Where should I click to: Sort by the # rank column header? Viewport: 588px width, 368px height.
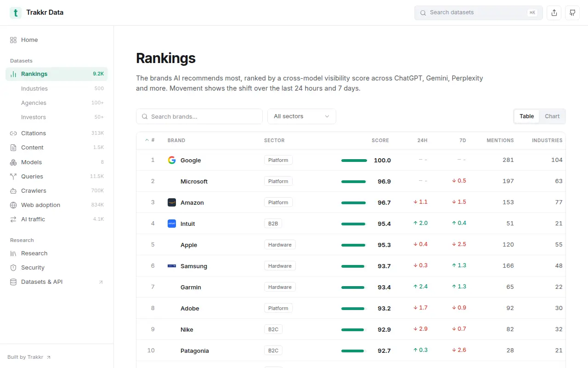point(150,140)
